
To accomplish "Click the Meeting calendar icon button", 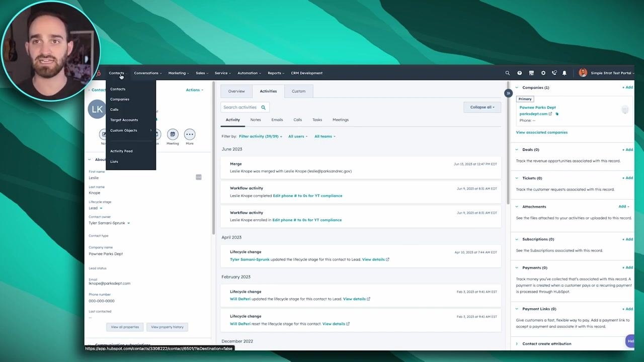I will pos(173,134).
